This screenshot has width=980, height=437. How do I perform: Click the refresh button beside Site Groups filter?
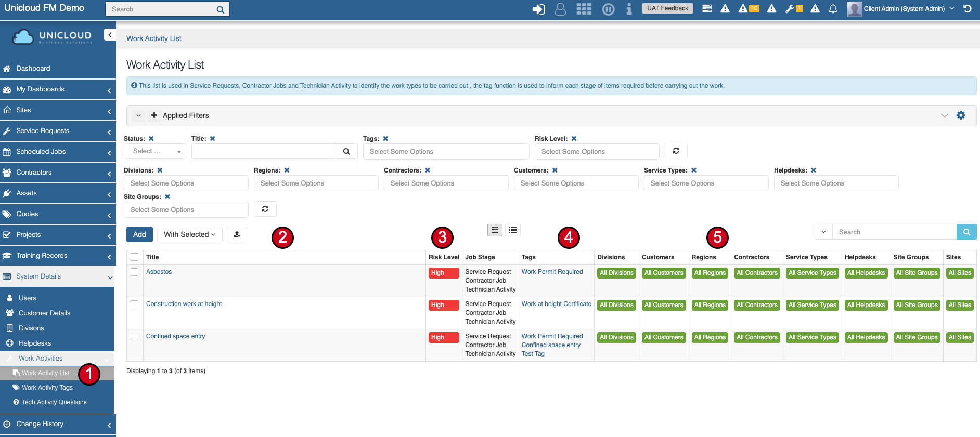click(x=265, y=209)
